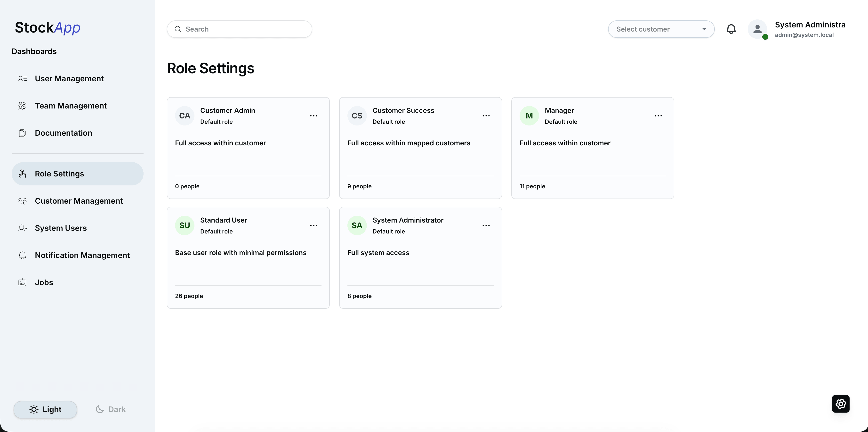
Task: Click the CA avatar on Customer Admin card
Action: point(185,116)
